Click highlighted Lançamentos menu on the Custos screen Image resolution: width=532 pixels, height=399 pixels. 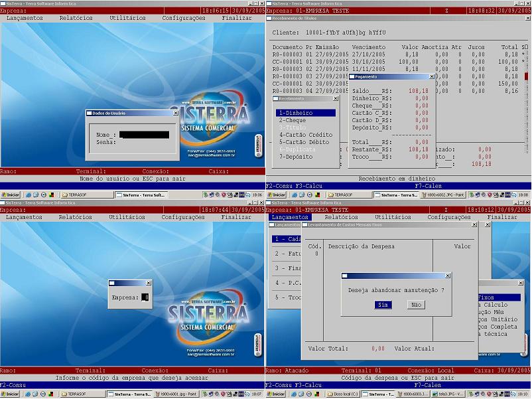pos(290,217)
